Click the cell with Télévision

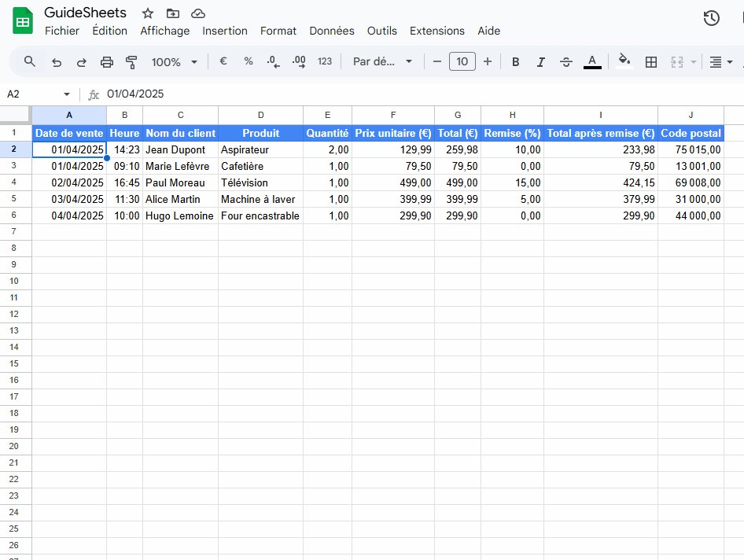[260, 182]
